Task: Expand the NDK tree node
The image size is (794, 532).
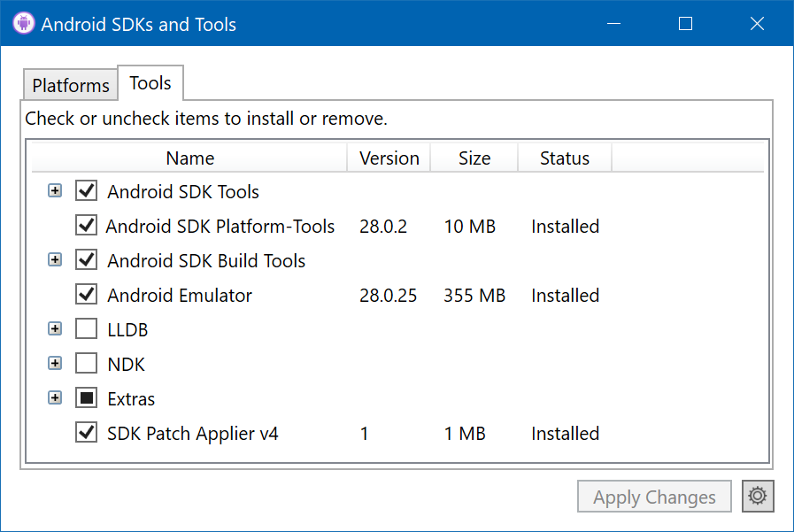Action: point(55,364)
